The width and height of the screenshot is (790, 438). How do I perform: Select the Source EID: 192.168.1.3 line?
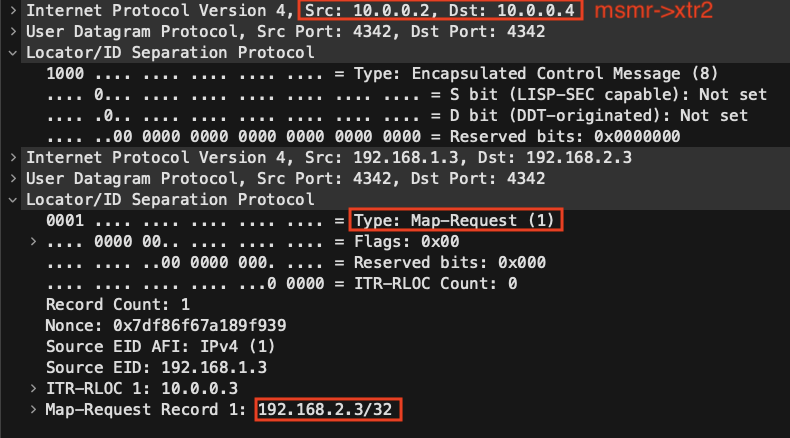156,367
